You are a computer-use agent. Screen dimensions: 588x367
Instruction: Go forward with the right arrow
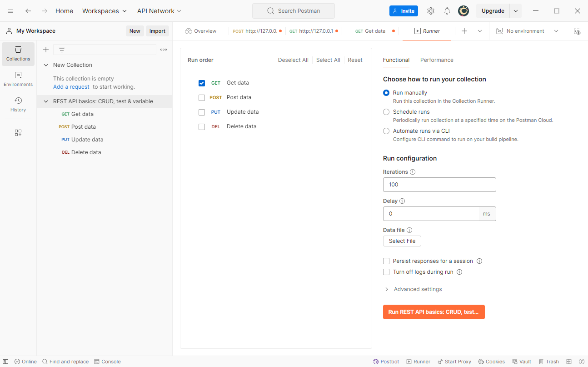(45, 11)
